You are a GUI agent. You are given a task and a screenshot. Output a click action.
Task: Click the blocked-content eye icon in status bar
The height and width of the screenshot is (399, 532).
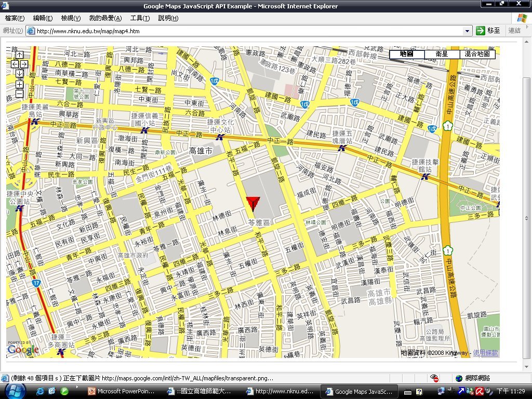click(434, 378)
